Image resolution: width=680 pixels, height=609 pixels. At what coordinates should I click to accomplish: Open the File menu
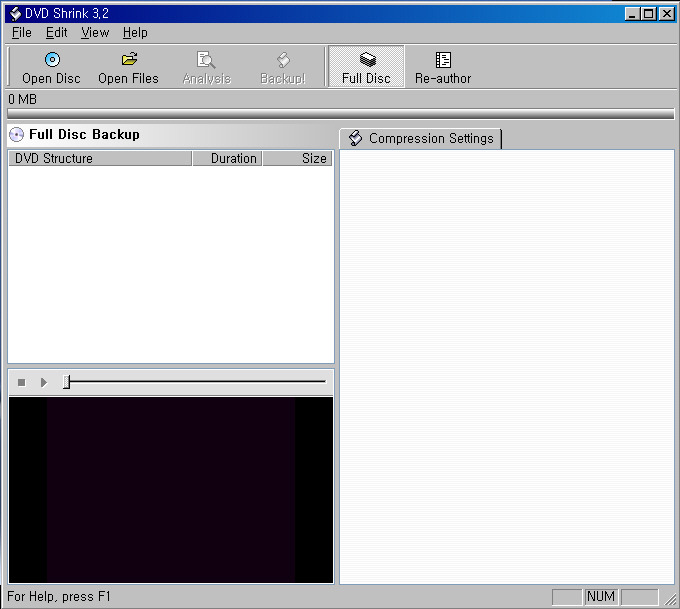(22, 33)
